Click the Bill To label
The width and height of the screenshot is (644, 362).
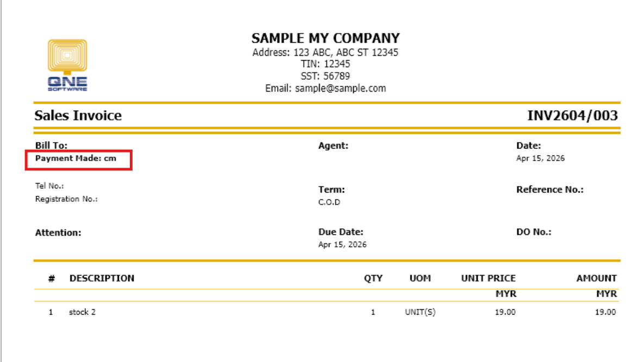(51, 145)
